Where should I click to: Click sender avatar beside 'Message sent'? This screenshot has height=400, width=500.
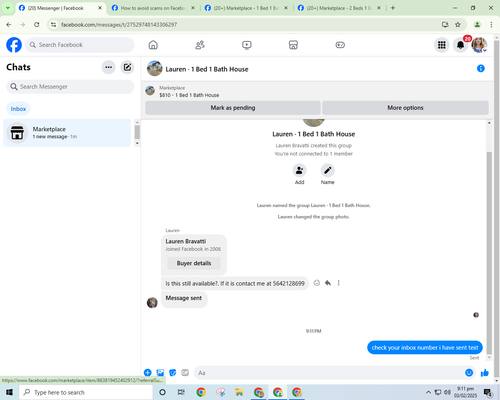(x=152, y=302)
